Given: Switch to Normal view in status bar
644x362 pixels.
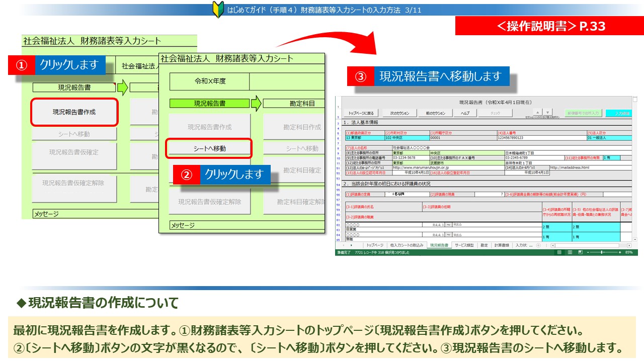Looking at the screenshot, I should (x=559, y=252).
